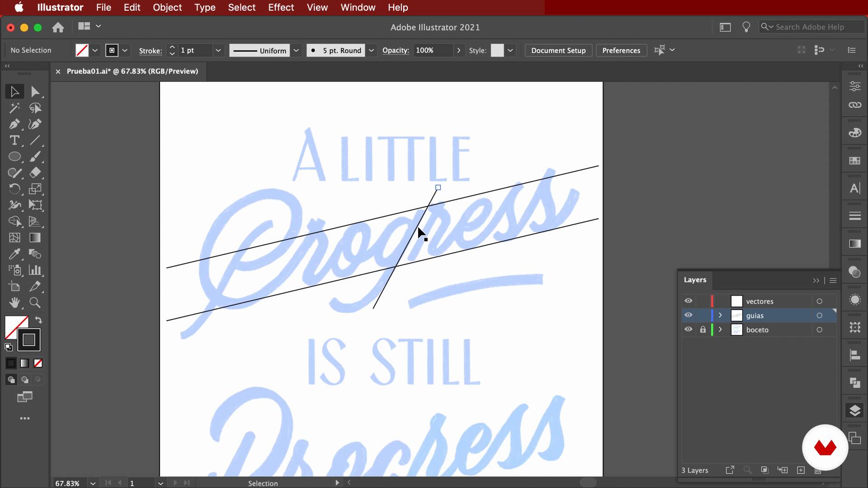Hide the vectores layer

[688, 301]
